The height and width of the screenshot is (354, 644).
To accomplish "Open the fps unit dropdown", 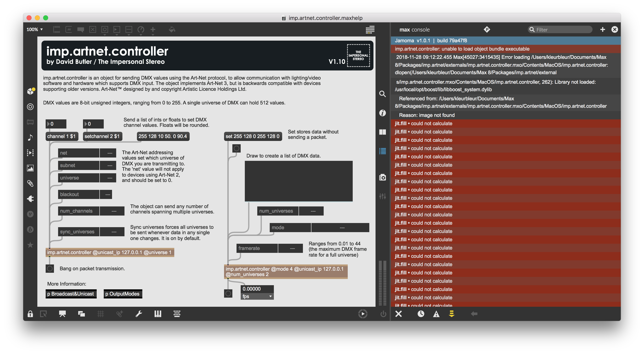I will pos(257,296).
